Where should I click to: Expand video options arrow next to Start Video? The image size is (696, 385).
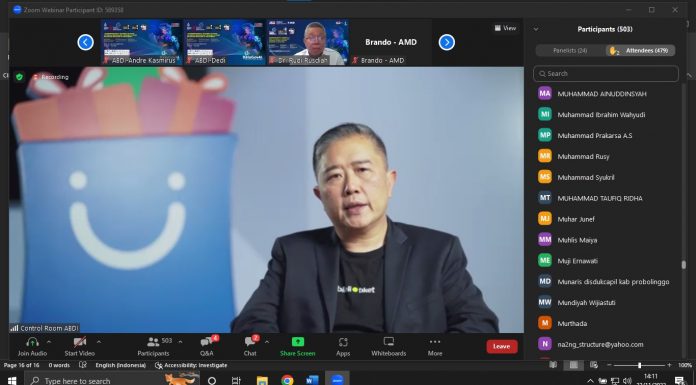tap(99, 342)
